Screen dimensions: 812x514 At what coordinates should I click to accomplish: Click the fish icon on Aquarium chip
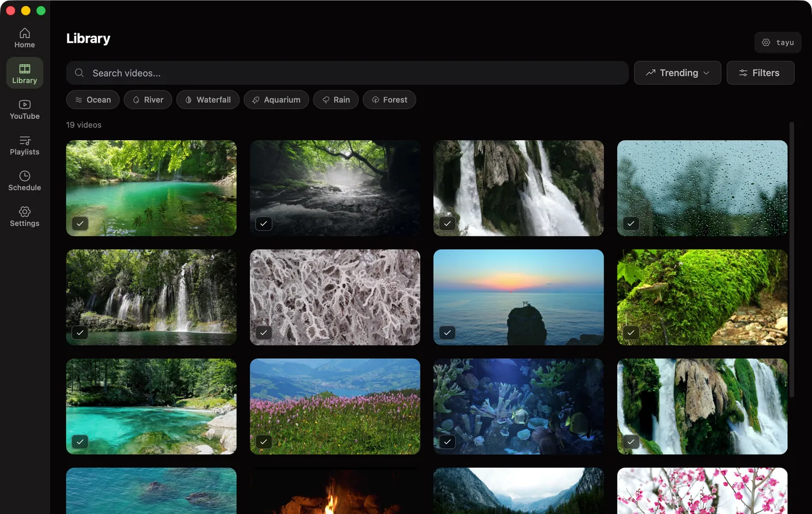255,100
